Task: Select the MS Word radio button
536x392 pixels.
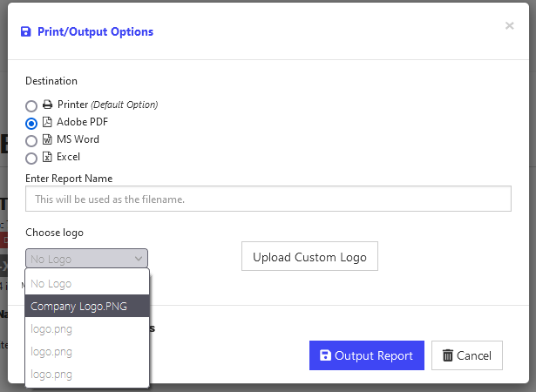Action: point(31,141)
